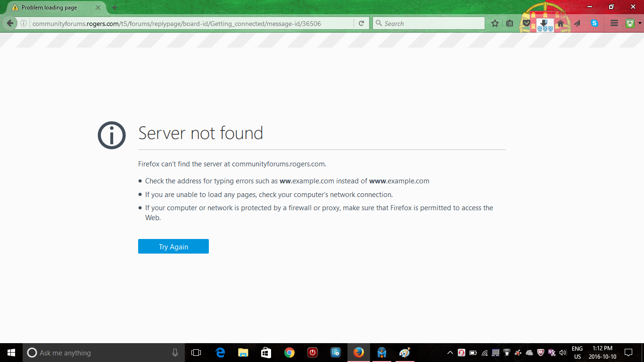Restore down the Firefox window
Viewport: 644px width, 362px height.
tap(611, 7)
